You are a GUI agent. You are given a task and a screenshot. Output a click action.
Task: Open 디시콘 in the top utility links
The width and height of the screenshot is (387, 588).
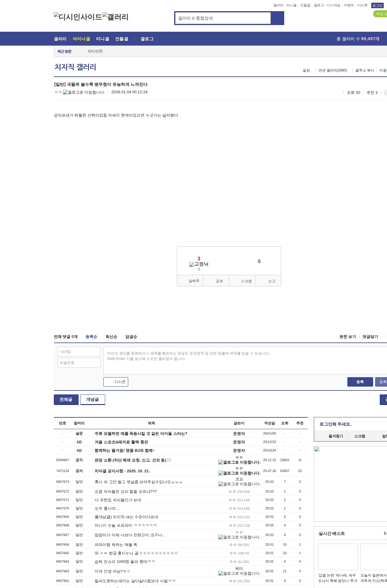363,5
